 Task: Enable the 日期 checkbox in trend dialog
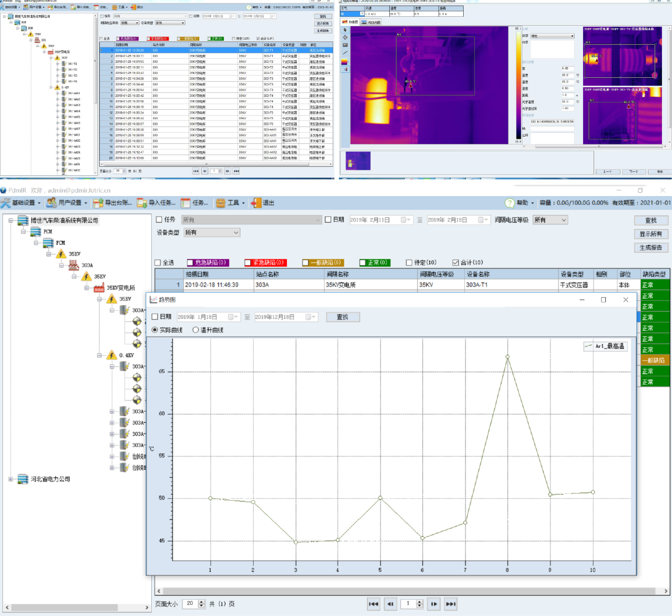[155, 317]
